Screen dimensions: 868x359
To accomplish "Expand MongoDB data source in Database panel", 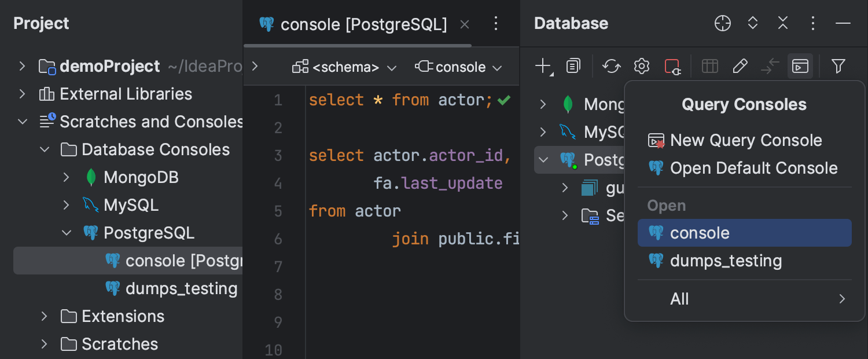I will pos(543,104).
